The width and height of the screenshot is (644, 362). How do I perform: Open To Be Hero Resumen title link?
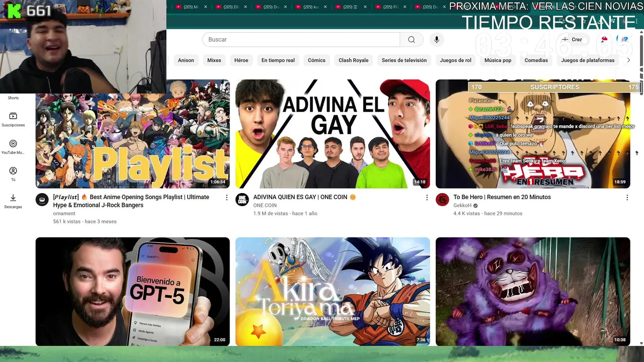(502, 197)
